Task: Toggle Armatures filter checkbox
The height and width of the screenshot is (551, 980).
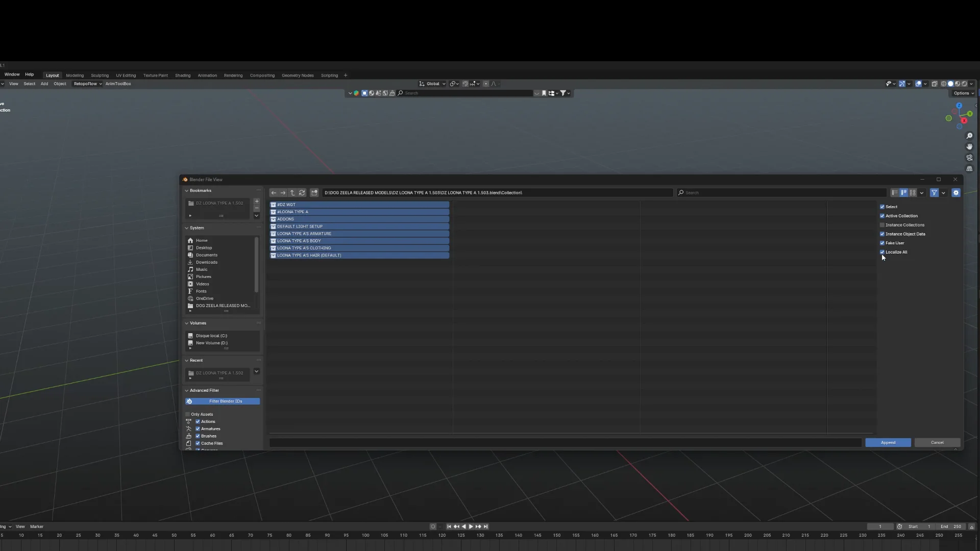Action: point(198,429)
